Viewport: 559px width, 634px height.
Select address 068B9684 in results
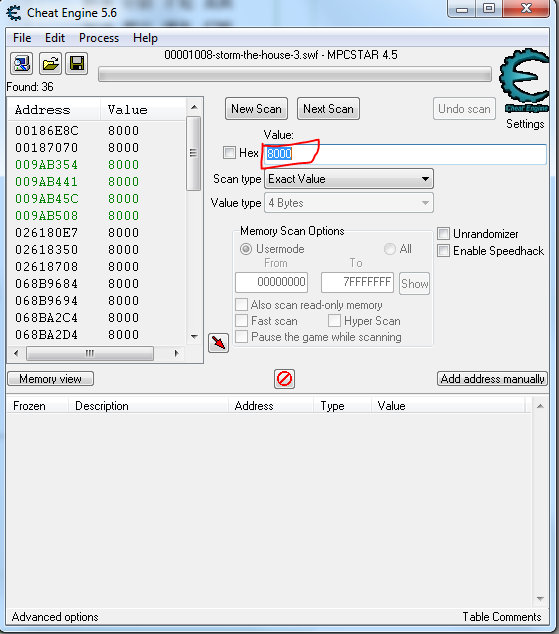[x=46, y=283]
